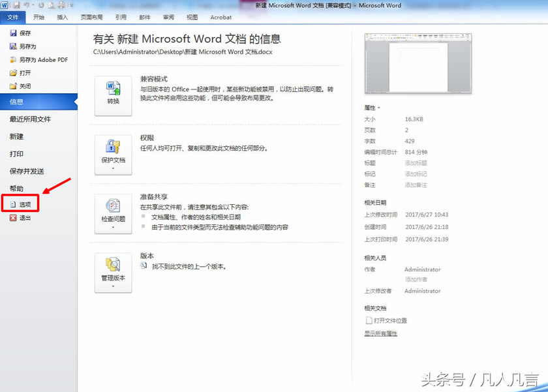This screenshot has height=392, width=548.
Task: Select Save & Send (保存并发送) in the sidebar
Action: tap(27, 172)
